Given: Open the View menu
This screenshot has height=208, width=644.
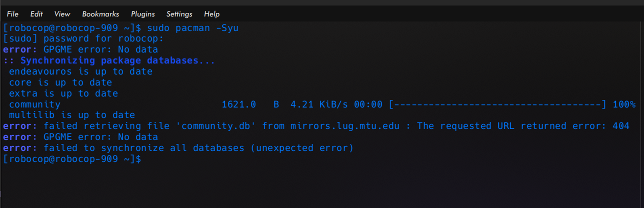Looking at the screenshot, I should tap(62, 14).
